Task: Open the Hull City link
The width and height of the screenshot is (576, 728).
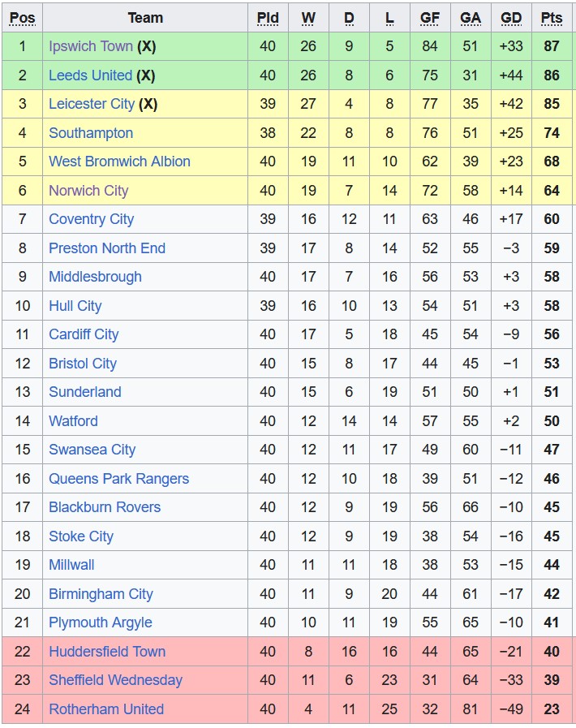Action: [x=75, y=306]
